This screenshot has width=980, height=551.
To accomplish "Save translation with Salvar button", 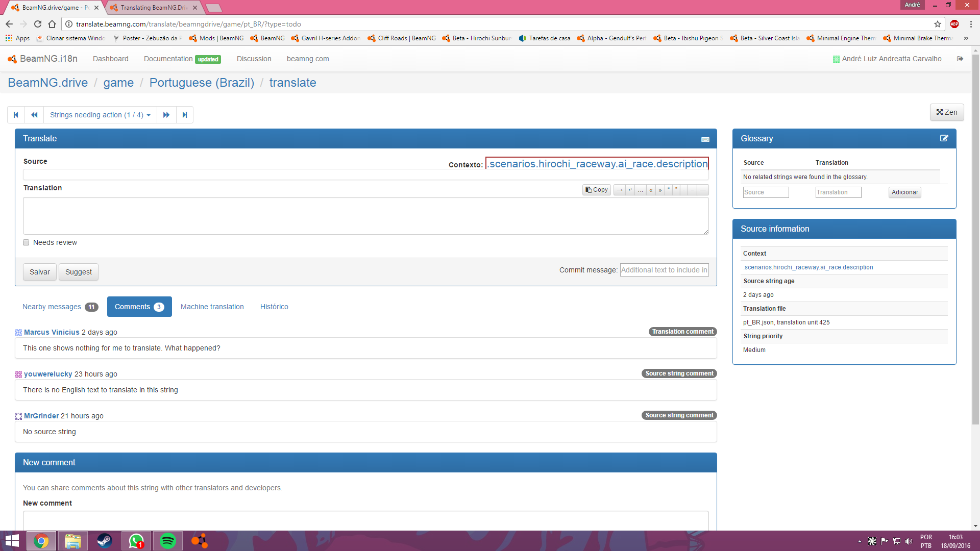I will pos(40,272).
